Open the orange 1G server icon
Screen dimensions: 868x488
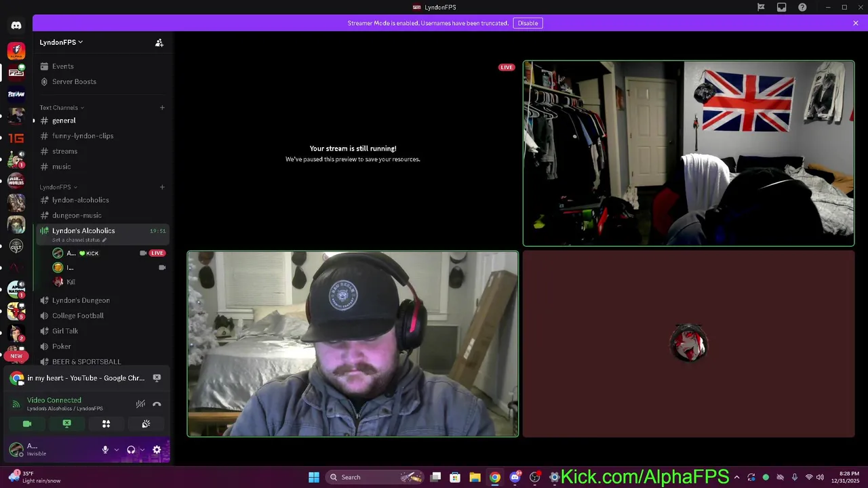(16, 138)
